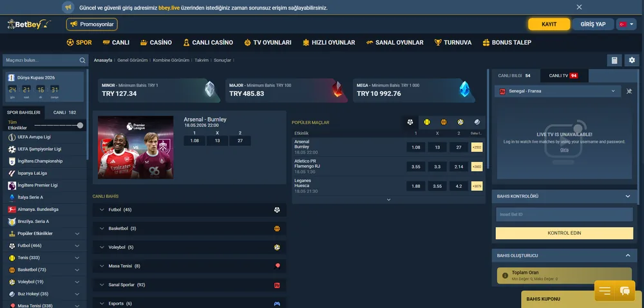The width and height of the screenshot is (644, 308).
Task: Click Giriş link in live TV
Action: coord(564,150)
